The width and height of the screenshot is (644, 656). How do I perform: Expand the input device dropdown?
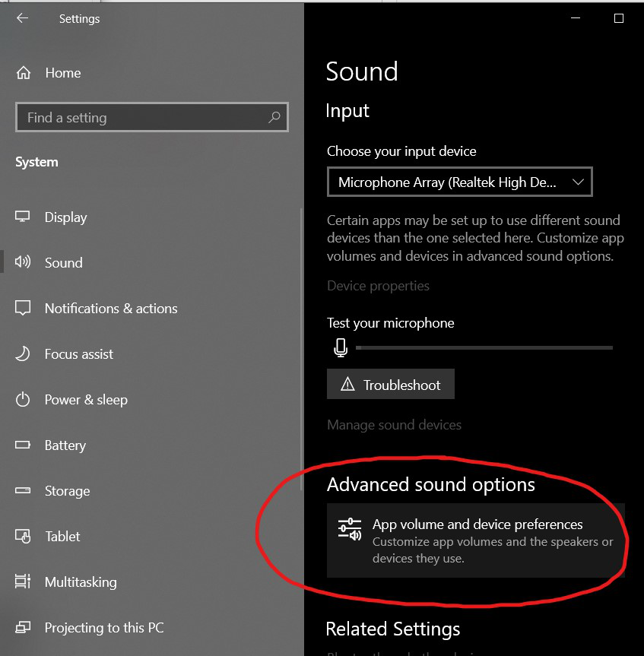(x=459, y=182)
